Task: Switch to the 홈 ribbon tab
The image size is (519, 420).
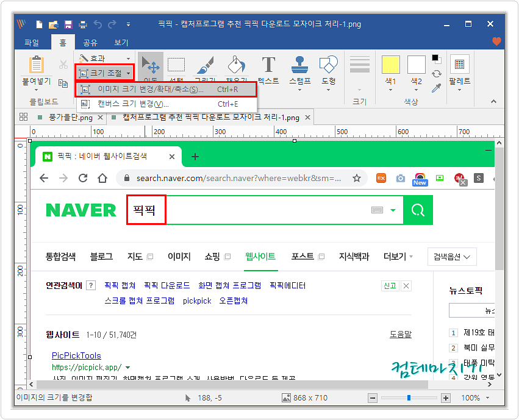Action: click(63, 43)
